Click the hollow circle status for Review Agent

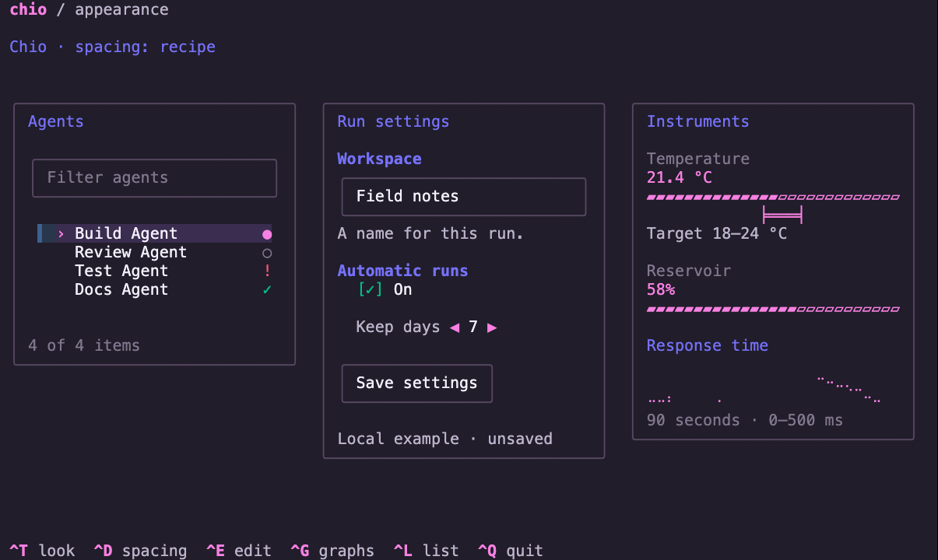[x=267, y=253]
